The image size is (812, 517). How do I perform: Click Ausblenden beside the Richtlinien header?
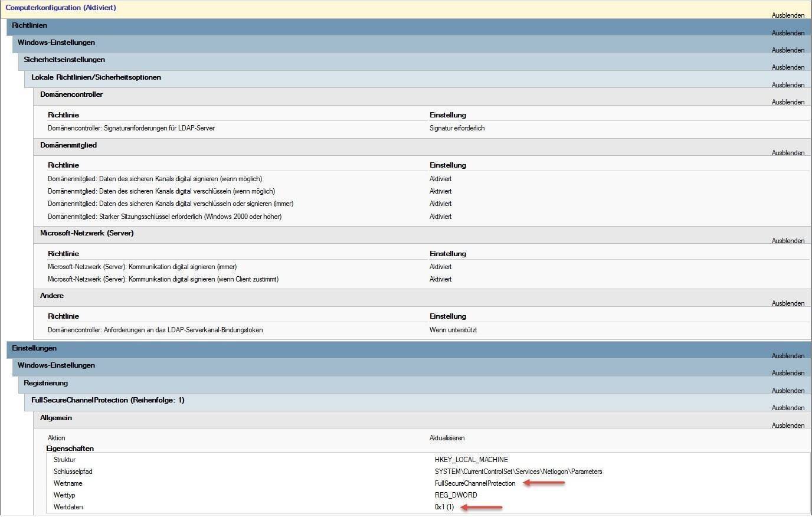coord(787,33)
